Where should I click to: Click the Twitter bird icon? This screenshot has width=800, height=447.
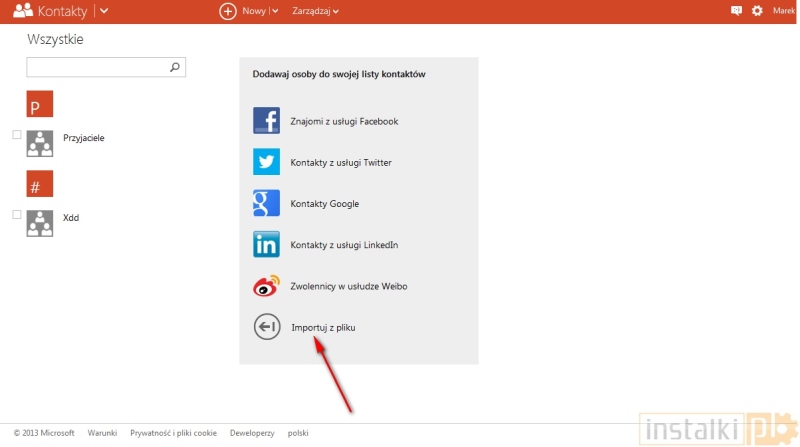tap(266, 162)
